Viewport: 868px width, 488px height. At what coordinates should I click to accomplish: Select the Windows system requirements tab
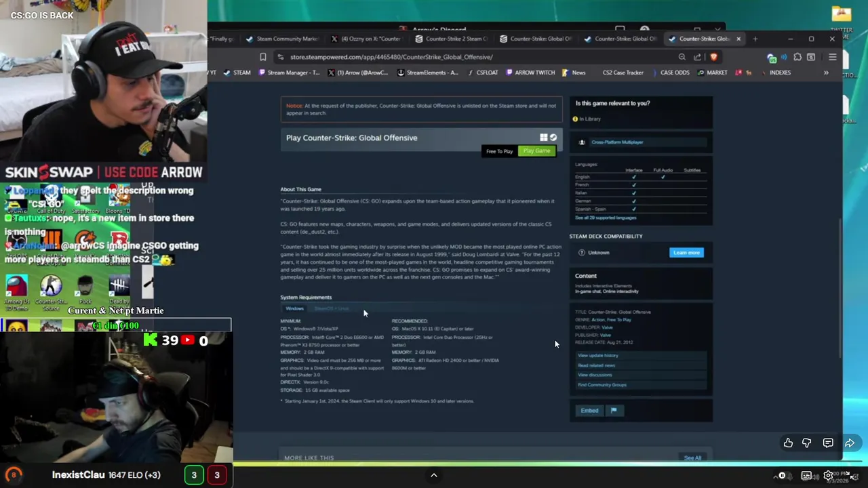tap(294, 308)
